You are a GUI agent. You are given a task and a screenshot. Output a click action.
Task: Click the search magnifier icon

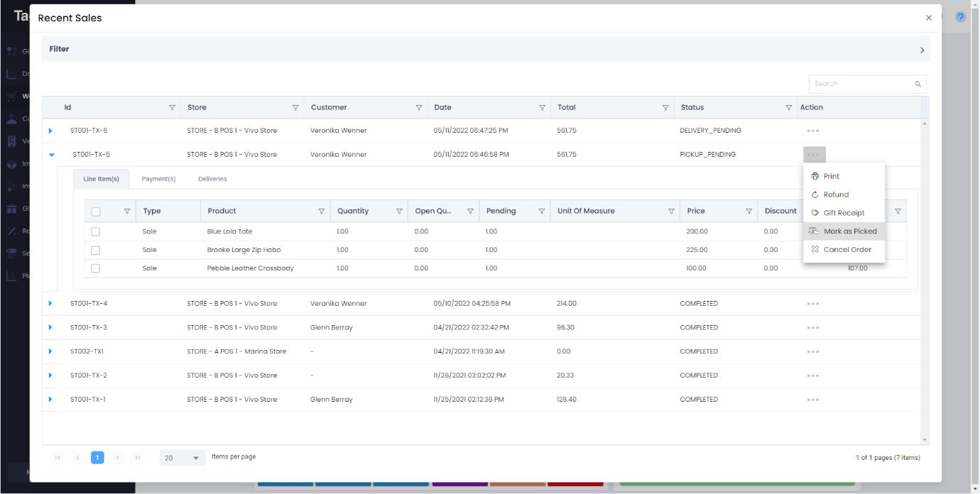point(918,84)
